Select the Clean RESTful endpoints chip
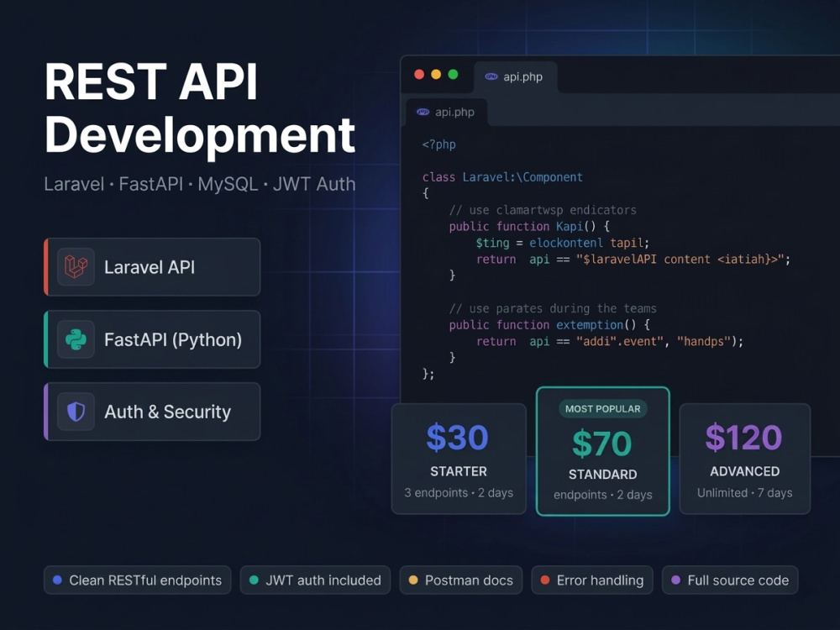Image resolution: width=840 pixels, height=630 pixels. [x=137, y=580]
